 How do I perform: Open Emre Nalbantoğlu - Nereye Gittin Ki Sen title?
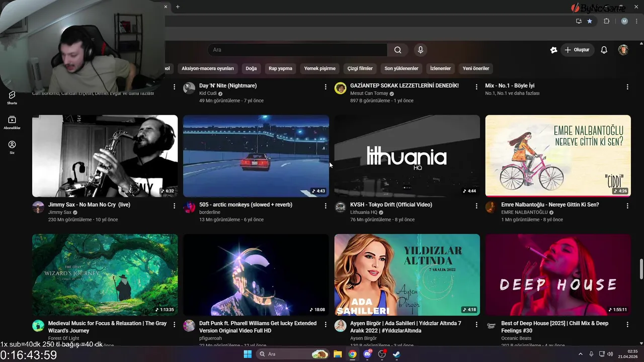[550, 205]
